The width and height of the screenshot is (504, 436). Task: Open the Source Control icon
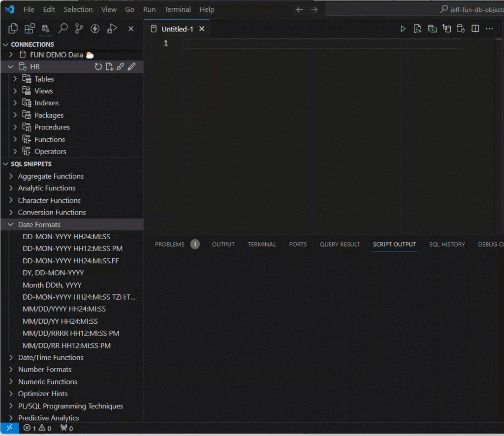click(x=79, y=29)
